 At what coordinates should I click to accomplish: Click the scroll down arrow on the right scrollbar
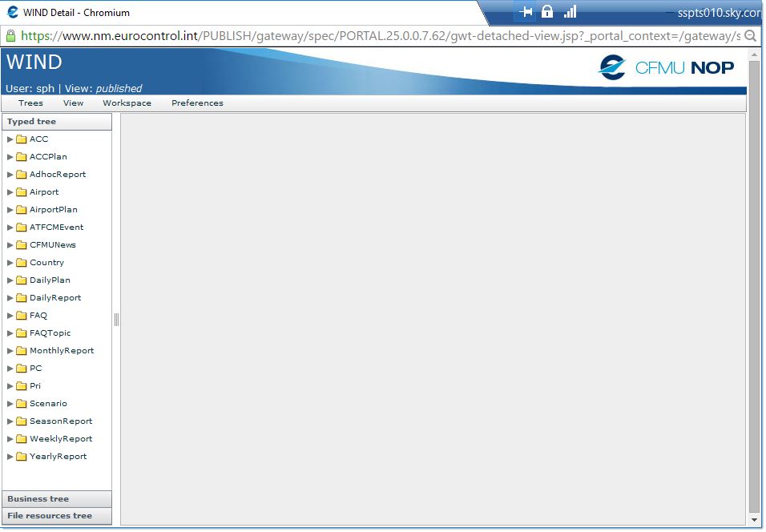pyautogui.click(x=753, y=520)
